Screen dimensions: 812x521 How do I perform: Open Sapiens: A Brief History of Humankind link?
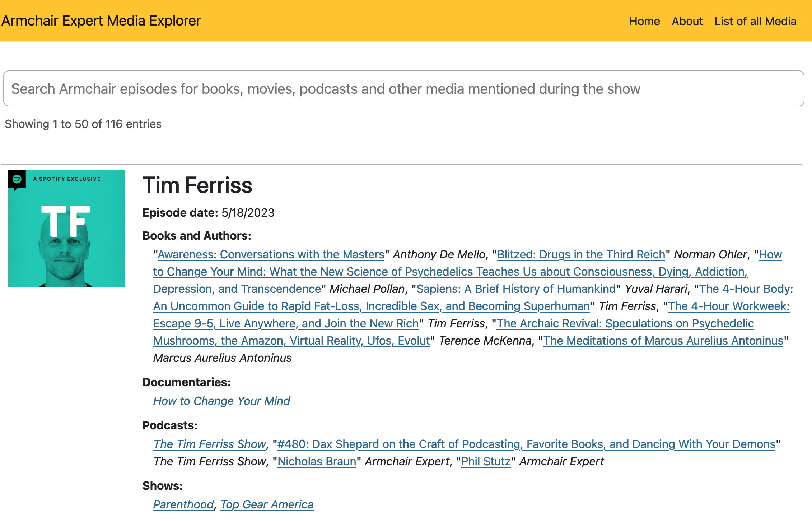click(x=516, y=289)
